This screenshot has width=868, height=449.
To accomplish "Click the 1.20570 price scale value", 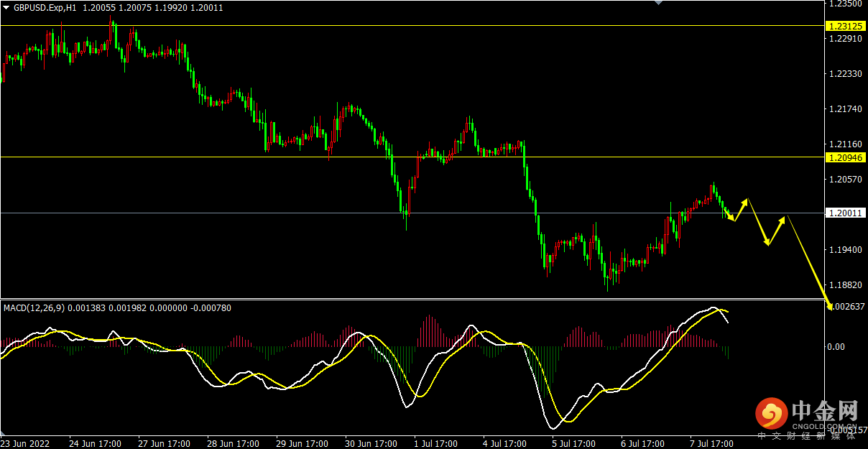I will (x=845, y=180).
